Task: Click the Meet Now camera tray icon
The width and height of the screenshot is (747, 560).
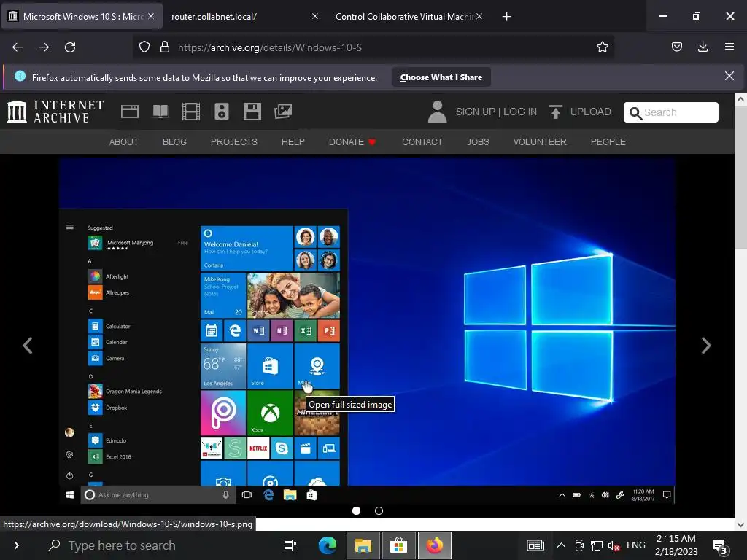Action: (x=579, y=545)
